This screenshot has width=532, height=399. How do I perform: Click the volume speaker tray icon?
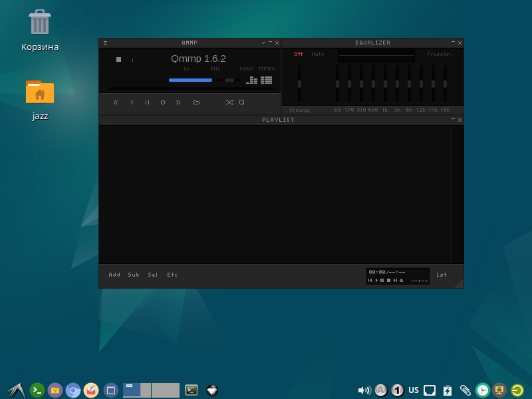(x=364, y=390)
